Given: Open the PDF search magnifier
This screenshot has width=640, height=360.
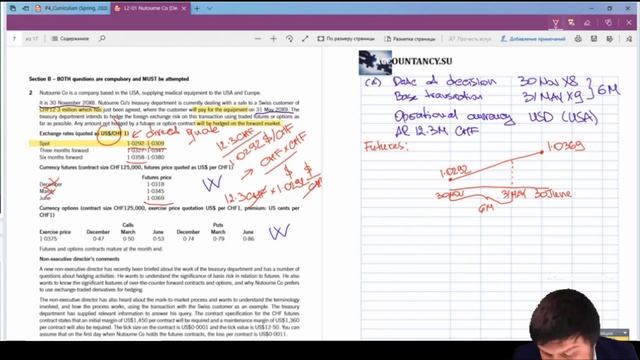Looking at the screenshot, I should [102, 38].
